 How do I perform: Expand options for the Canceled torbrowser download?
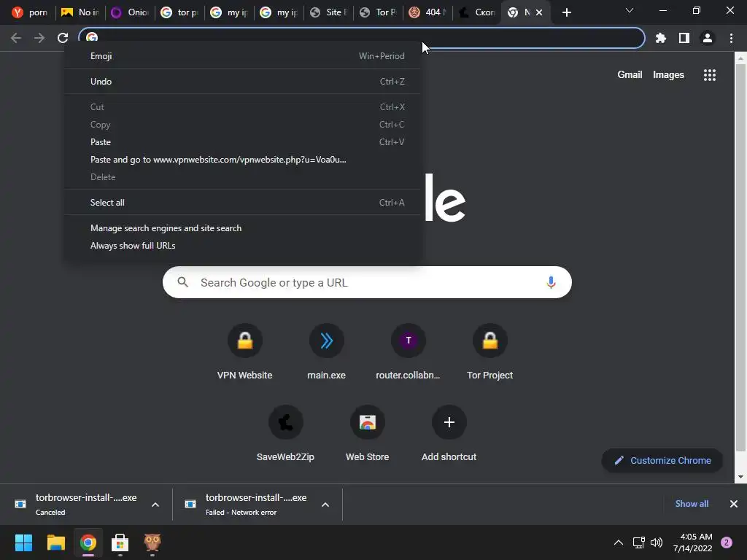tap(155, 505)
